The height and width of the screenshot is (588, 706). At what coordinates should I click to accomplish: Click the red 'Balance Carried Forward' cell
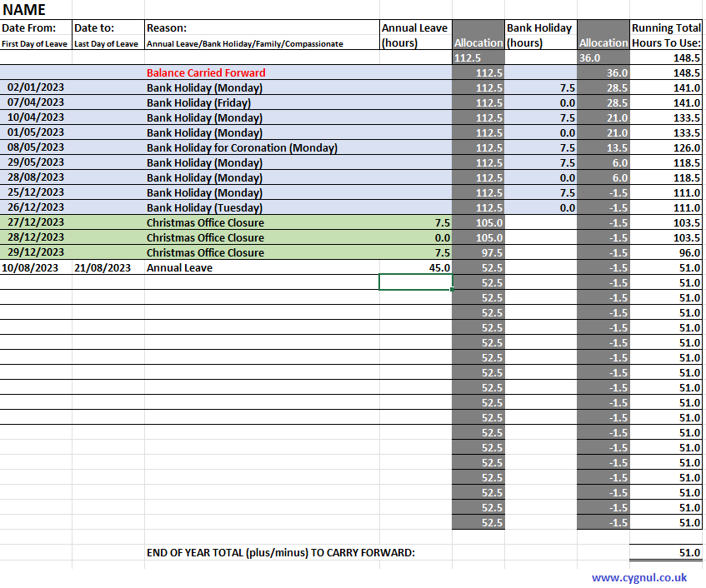coord(206,73)
